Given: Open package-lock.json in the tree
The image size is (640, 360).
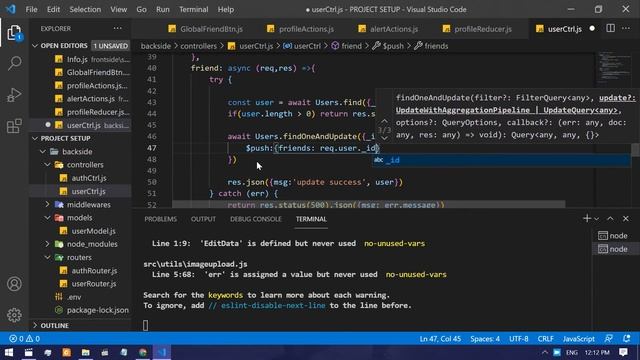Looking at the screenshot, I should pos(98,310).
